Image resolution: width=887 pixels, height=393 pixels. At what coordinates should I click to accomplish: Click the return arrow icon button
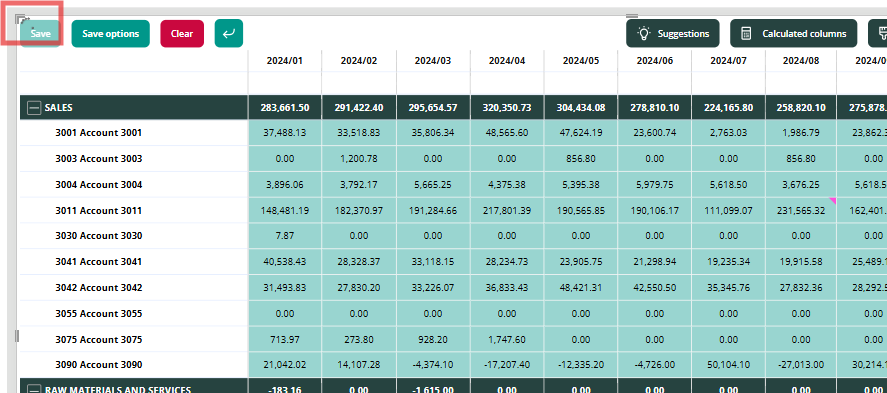coord(229,33)
